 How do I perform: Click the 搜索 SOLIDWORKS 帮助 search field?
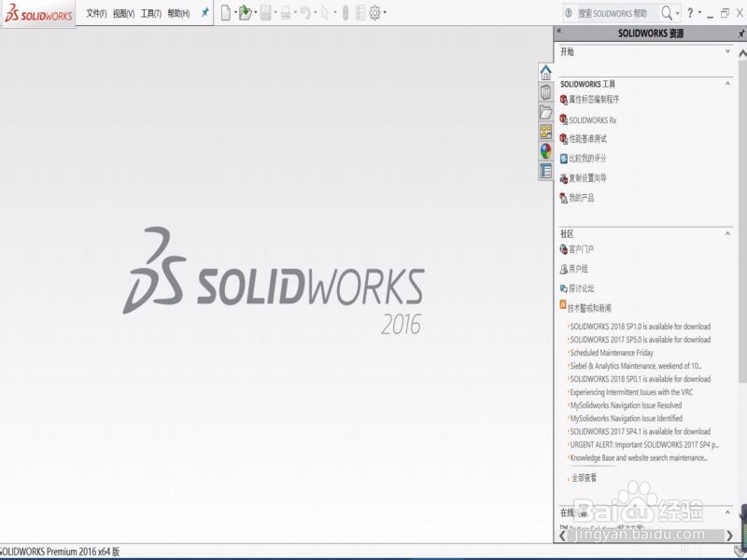[613, 13]
